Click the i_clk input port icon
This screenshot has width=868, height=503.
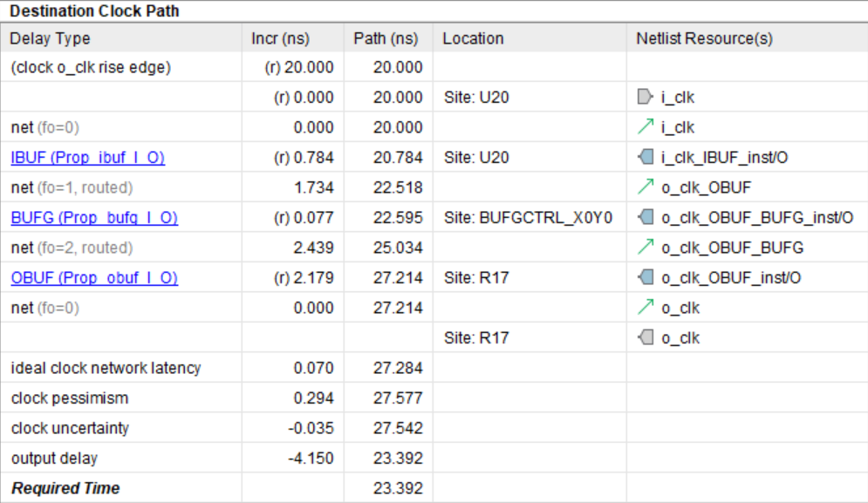[645, 98]
